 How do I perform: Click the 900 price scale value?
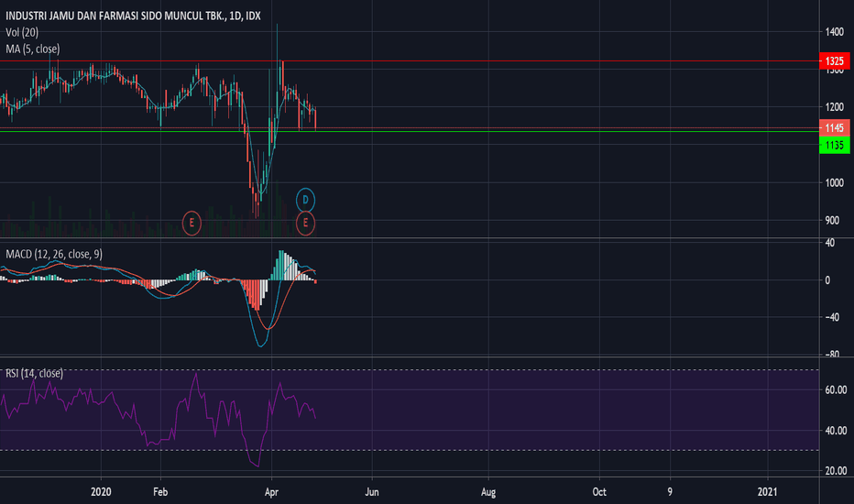click(832, 221)
